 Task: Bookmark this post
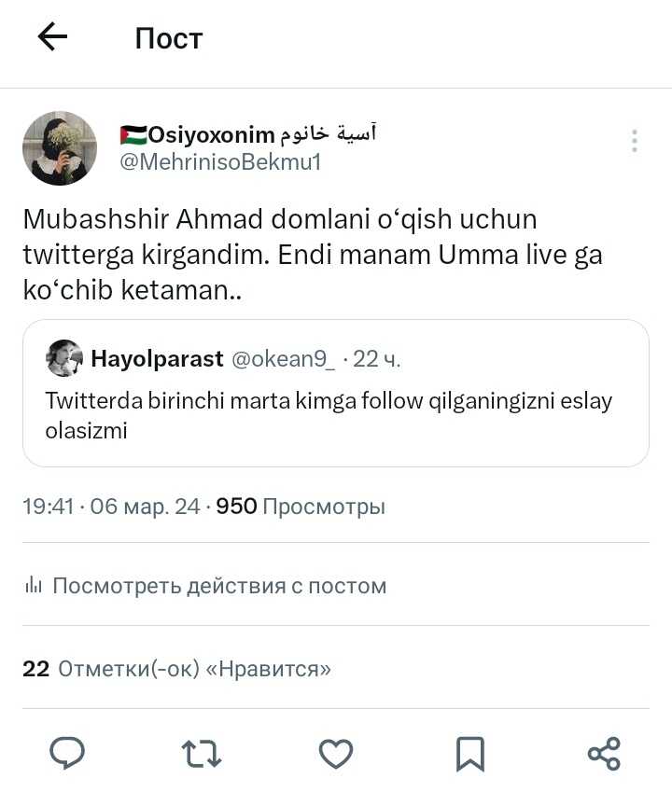469,753
